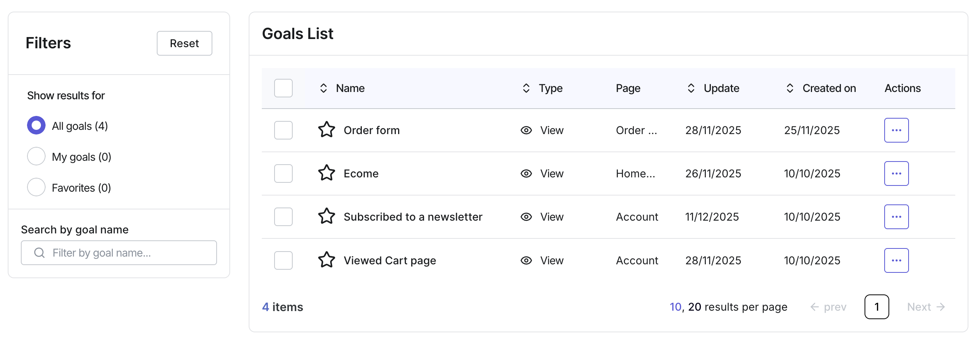Go to the Next page
This screenshot has height=347, width=980.
(926, 307)
